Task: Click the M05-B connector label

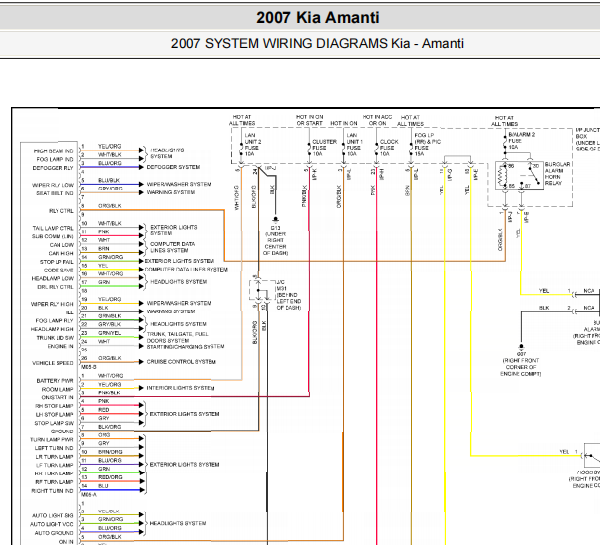Action: tap(89, 367)
